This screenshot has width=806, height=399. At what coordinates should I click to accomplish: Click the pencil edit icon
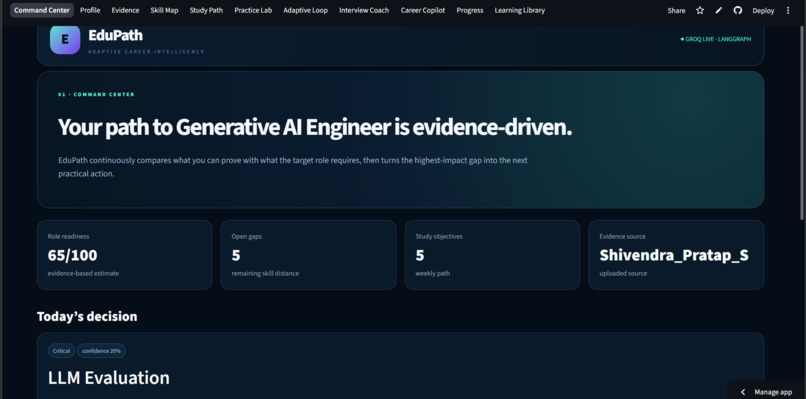tap(719, 10)
